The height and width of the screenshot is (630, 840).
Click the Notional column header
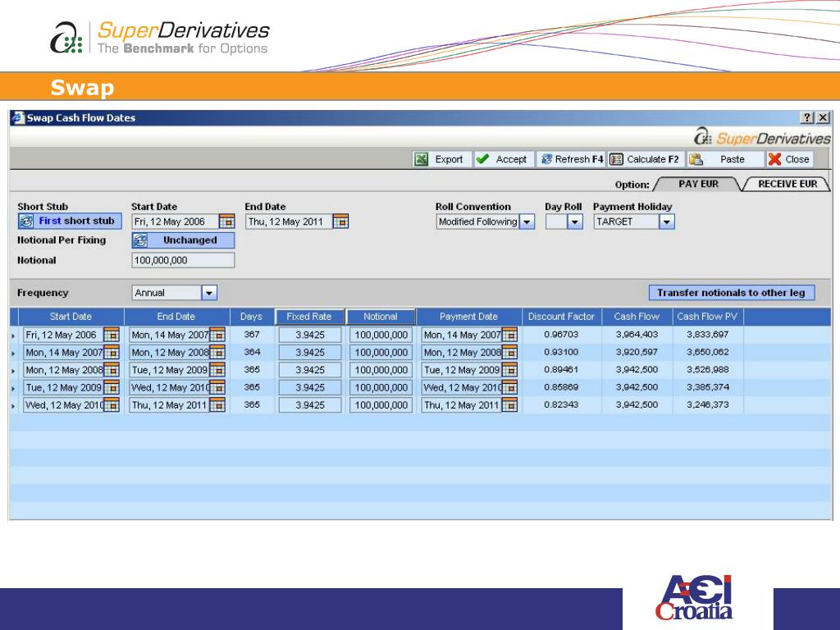point(381,317)
